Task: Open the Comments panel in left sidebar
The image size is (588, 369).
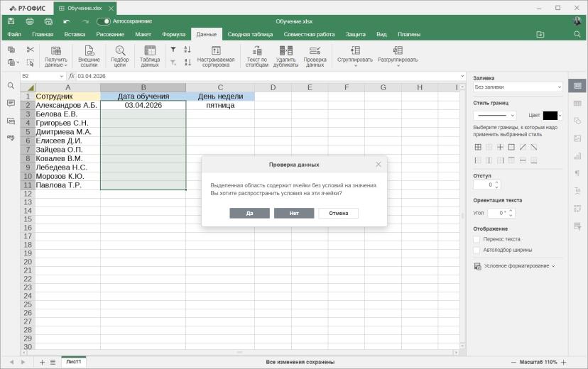Action: coord(11,103)
